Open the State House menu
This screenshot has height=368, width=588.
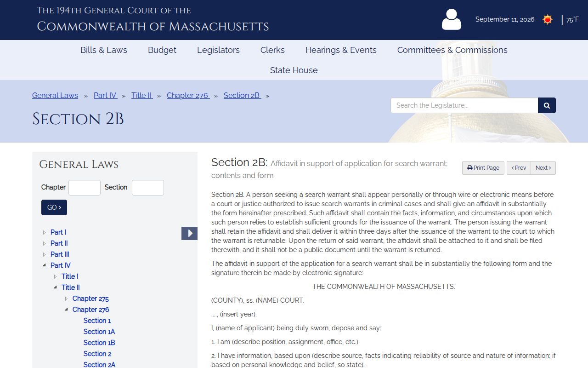pos(294,70)
